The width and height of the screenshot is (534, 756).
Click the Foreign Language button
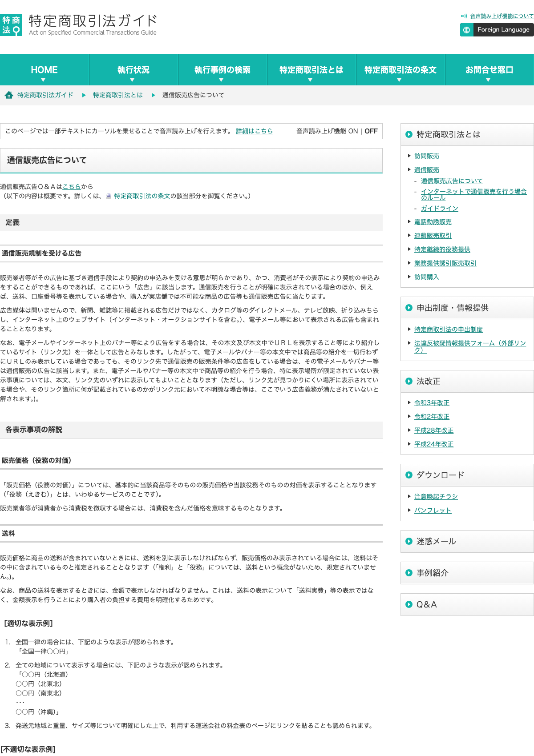pos(497,30)
